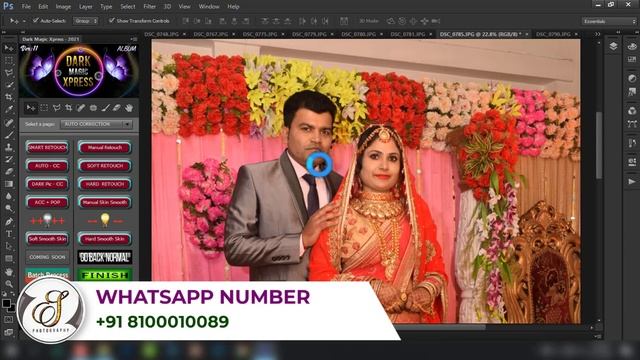
Task: Close the DSC_0785.JPG document tab
Action: 527,34
